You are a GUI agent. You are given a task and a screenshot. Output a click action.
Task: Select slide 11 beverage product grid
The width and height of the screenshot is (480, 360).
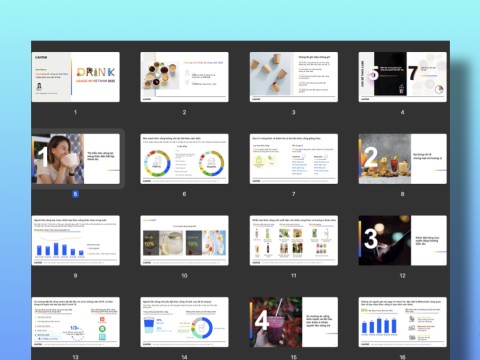(x=294, y=240)
